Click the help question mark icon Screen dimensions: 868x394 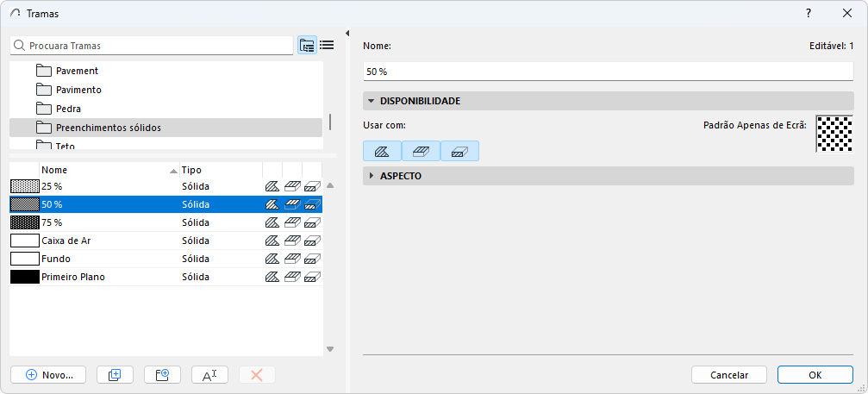point(809,13)
